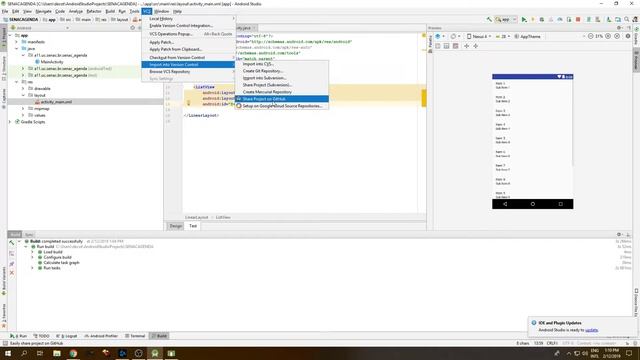
Task: Click the pin icon in Build panel
Action: tap(12, 264)
